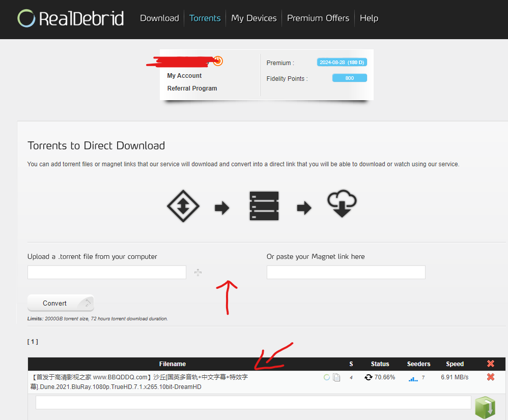Viewport: 508px width, 420px height.
Task: Click the orange logout power icon
Action: [x=218, y=61]
